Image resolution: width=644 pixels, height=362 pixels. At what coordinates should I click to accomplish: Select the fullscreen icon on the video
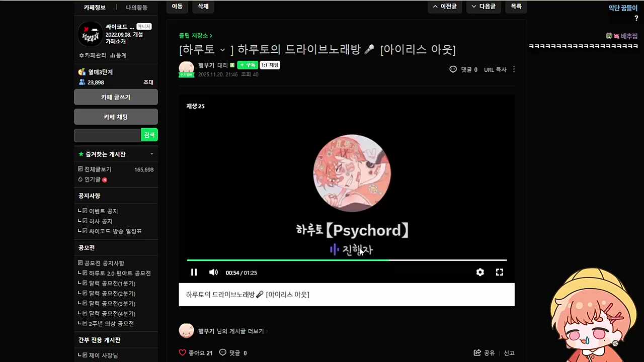499,272
